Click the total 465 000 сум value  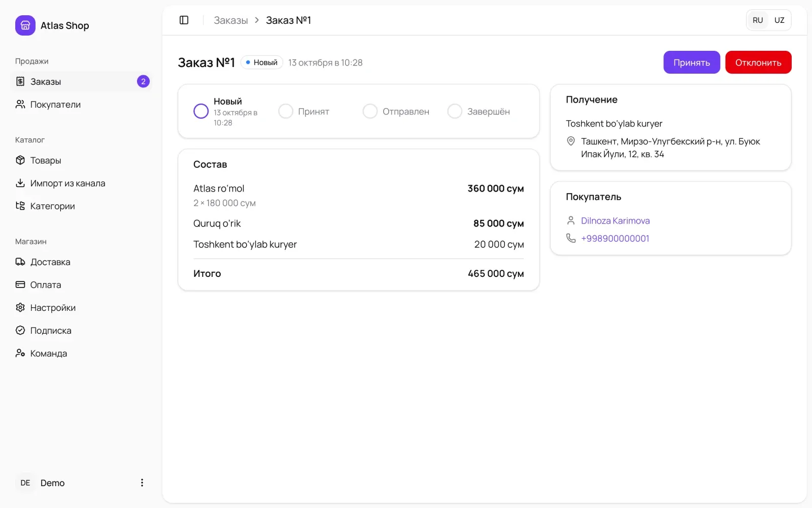coord(496,273)
